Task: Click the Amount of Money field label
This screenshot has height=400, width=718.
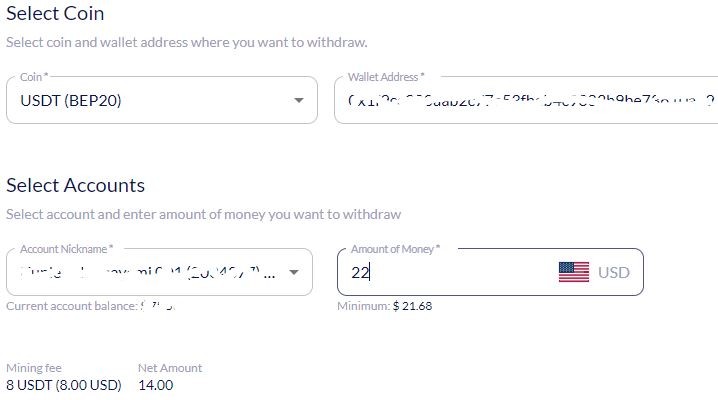Action: (395, 249)
